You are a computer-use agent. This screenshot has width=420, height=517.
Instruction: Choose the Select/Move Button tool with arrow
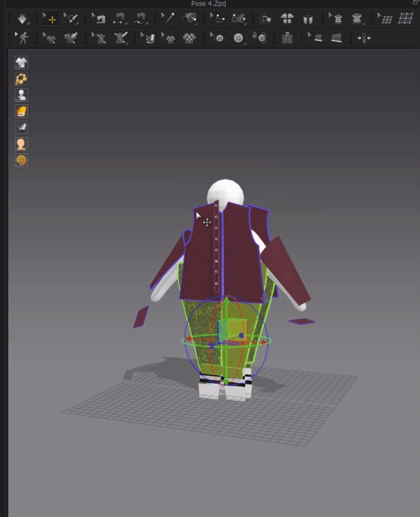[217, 38]
